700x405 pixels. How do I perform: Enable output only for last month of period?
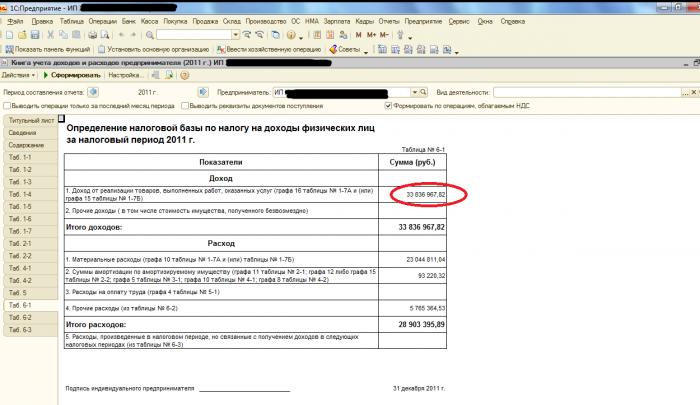pyautogui.click(x=7, y=106)
